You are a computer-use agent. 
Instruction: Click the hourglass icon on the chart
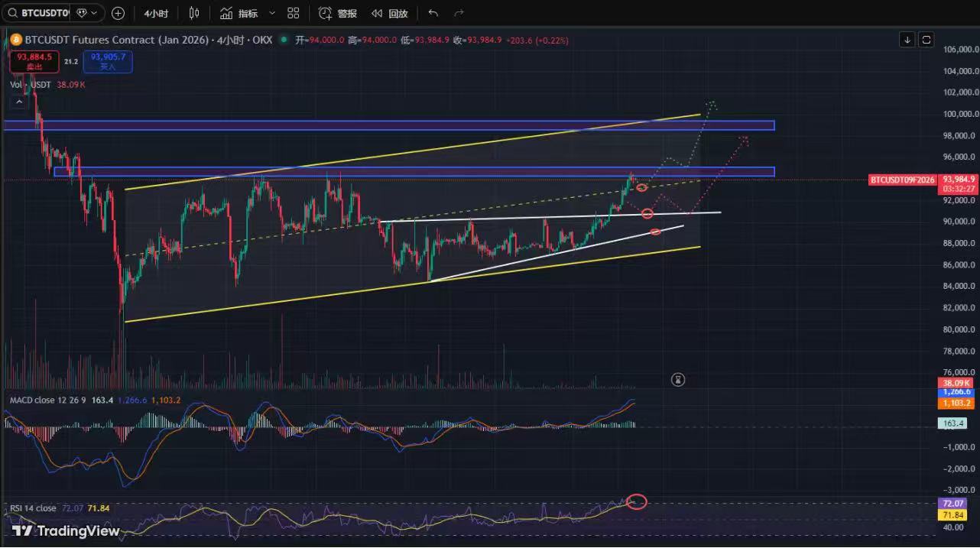(x=678, y=379)
